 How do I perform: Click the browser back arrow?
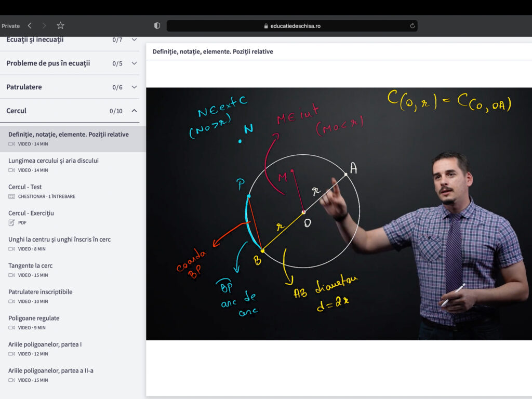tap(30, 25)
